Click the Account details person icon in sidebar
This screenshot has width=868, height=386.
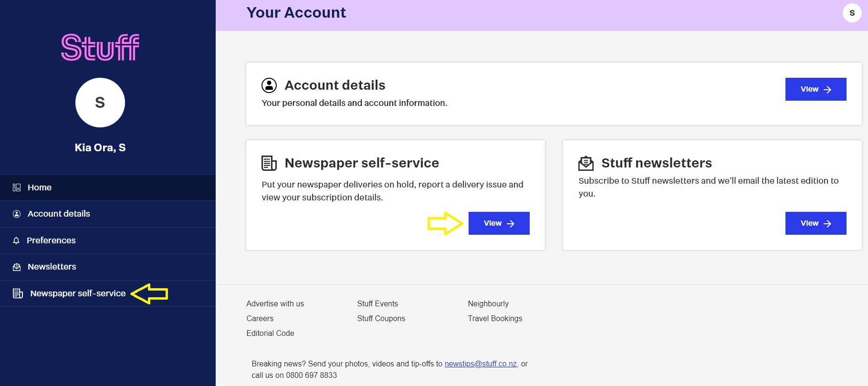coord(17,214)
